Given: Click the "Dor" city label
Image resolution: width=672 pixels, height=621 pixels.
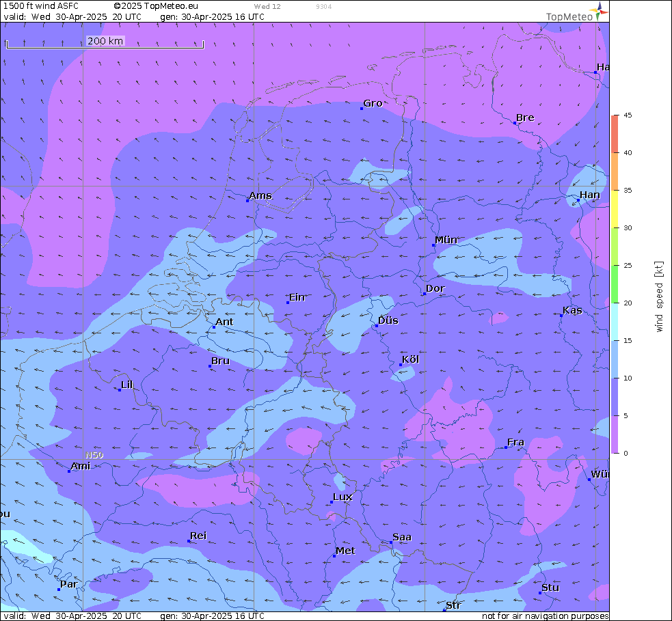Looking at the screenshot, I should coord(435,289).
